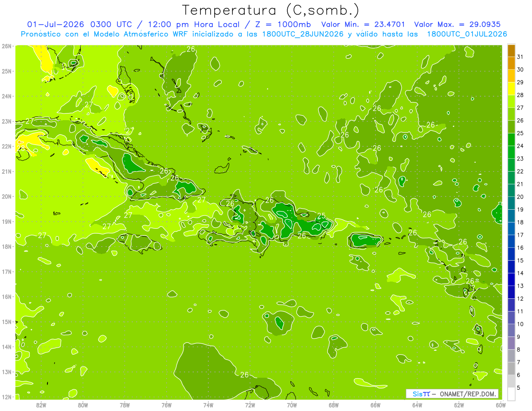Select the yellow swatch between 28 and 29
Image resolution: width=532 pixels, height=411 pixels.
point(511,88)
